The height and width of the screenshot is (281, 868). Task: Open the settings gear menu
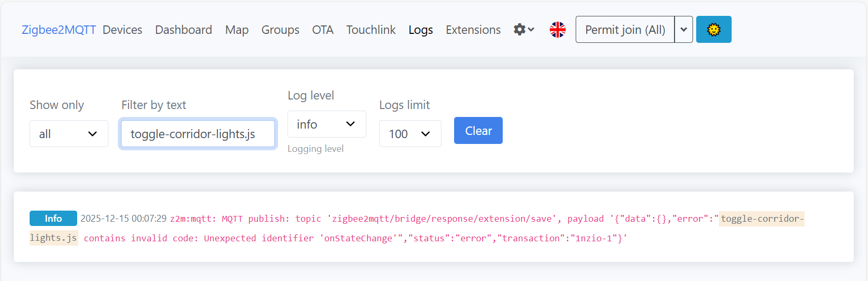coord(523,30)
